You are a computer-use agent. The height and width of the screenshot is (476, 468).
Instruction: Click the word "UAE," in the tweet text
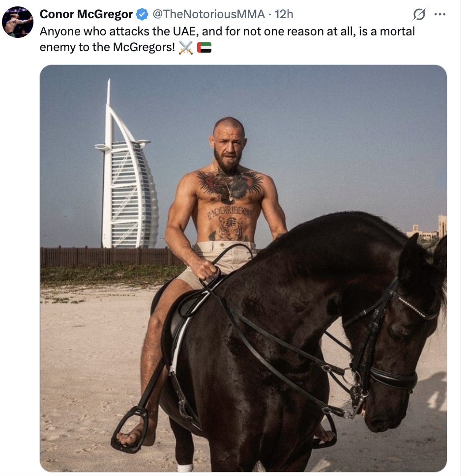(186, 31)
